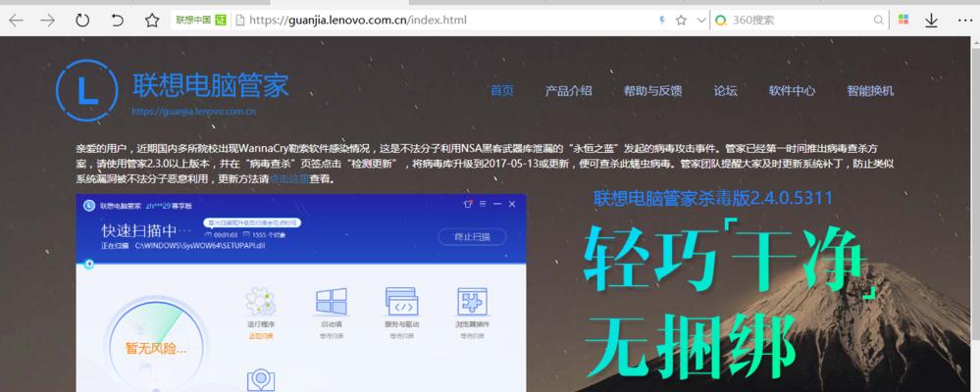This screenshot has height=392, width=980.
Task: Click the 360 search engine logo
Action: [x=721, y=20]
